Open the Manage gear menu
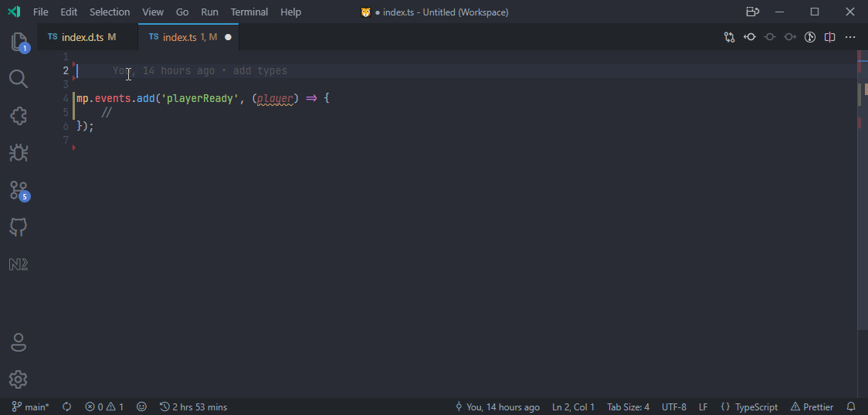Image resolution: width=868 pixels, height=415 pixels. 19,379
